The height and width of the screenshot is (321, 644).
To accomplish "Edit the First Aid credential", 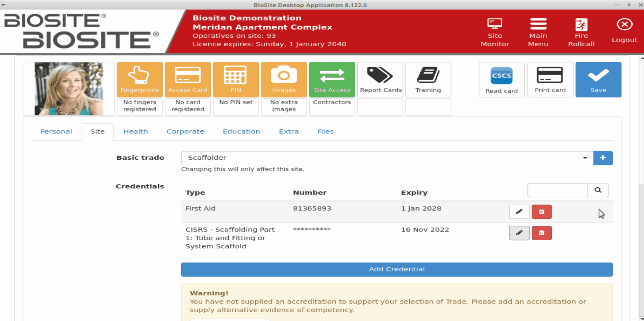I will pos(519,212).
